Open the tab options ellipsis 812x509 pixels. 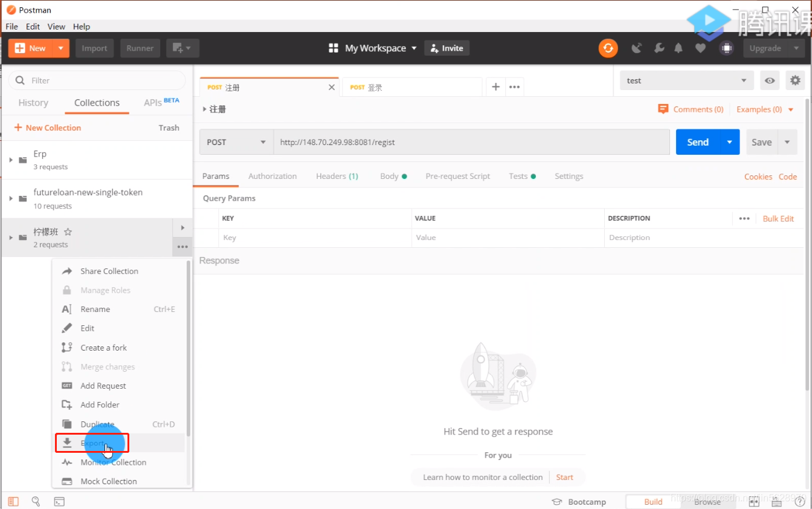514,87
